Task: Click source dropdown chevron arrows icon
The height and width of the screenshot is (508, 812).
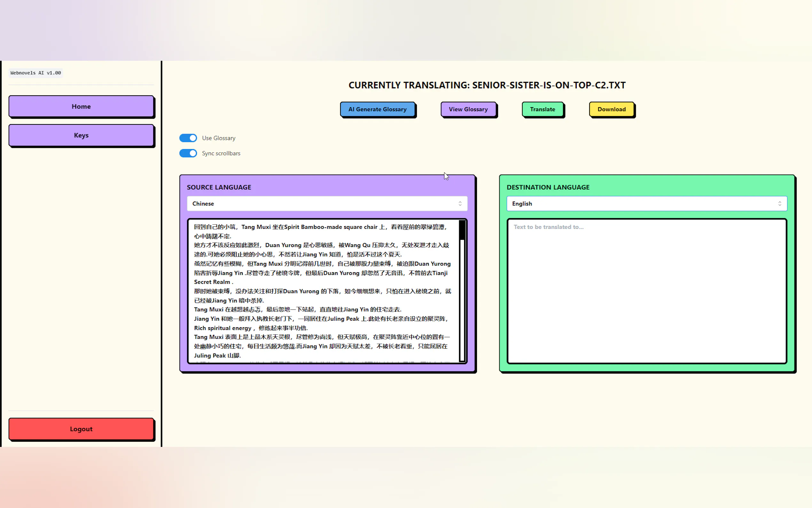Action: pos(460,203)
